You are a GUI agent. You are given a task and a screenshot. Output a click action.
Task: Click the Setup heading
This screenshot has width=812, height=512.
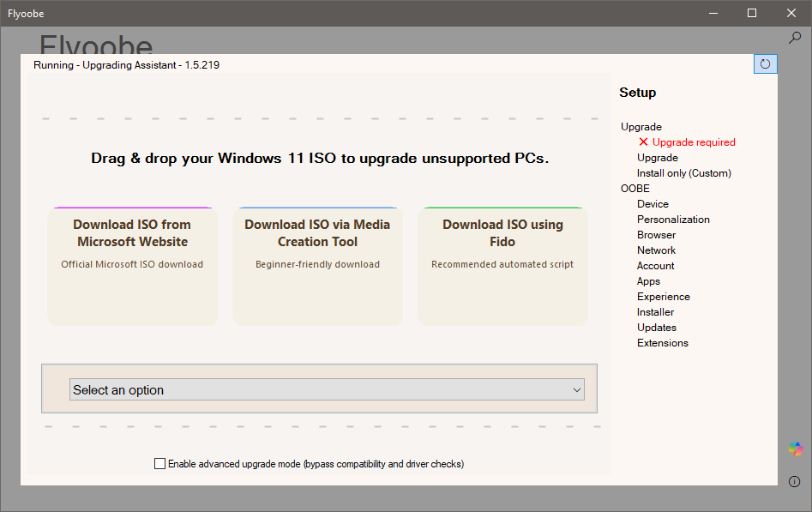[637, 93]
